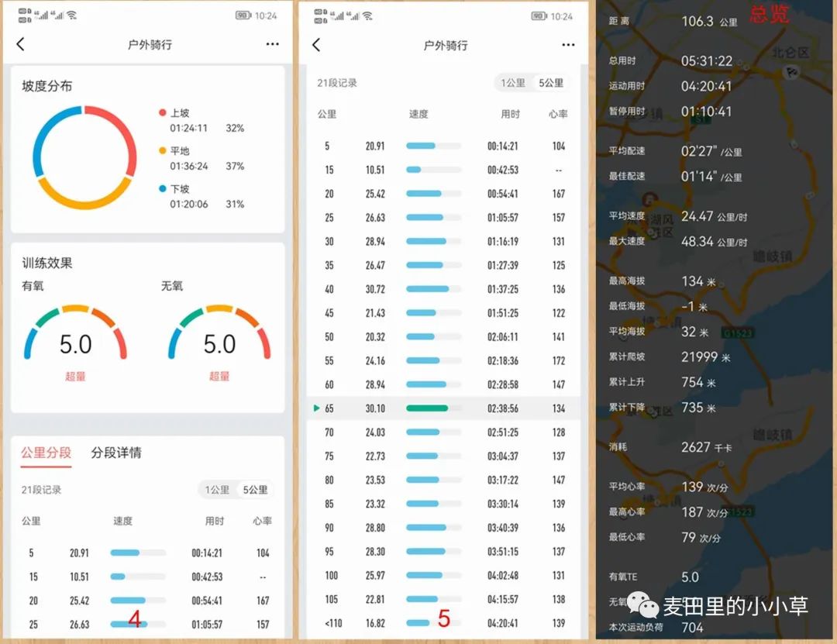Image resolution: width=837 pixels, height=644 pixels.
Task: Select the <110 final segment row
Action: point(443,623)
